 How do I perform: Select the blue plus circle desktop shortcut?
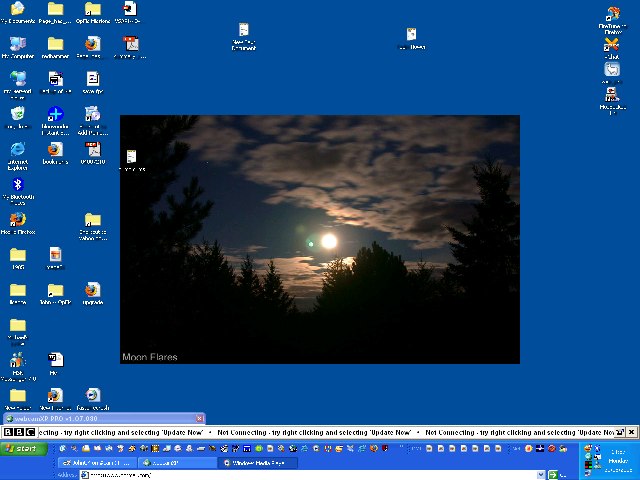tap(55, 120)
